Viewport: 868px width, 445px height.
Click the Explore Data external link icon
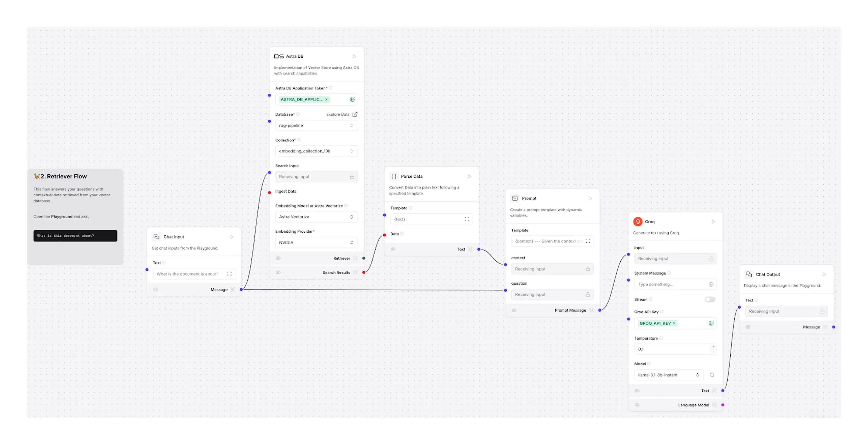pyautogui.click(x=355, y=114)
